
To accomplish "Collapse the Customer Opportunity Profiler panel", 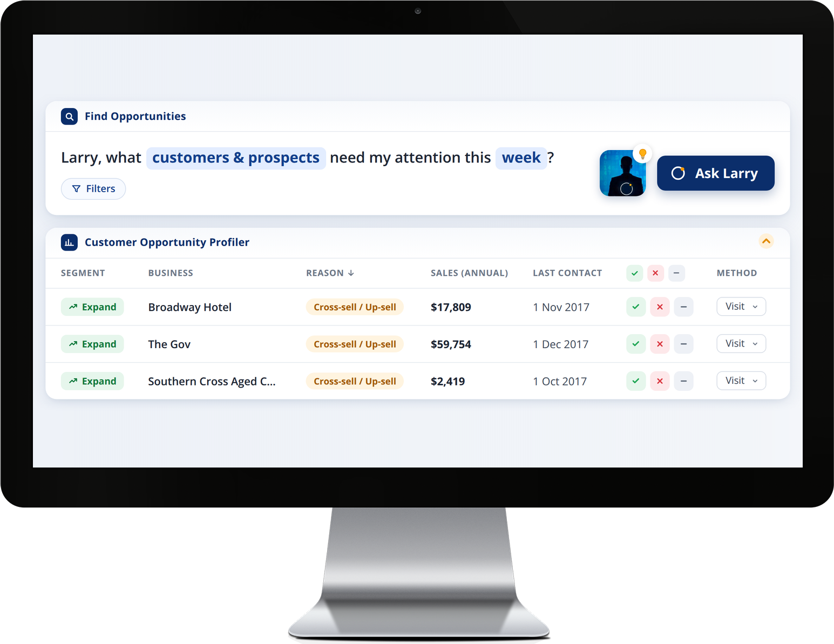I will [766, 241].
